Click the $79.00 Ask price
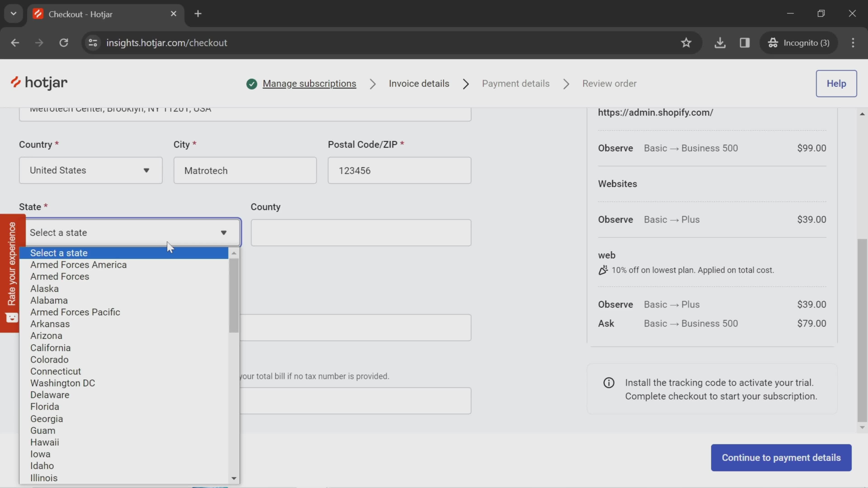The image size is (868, 488). 811,324
